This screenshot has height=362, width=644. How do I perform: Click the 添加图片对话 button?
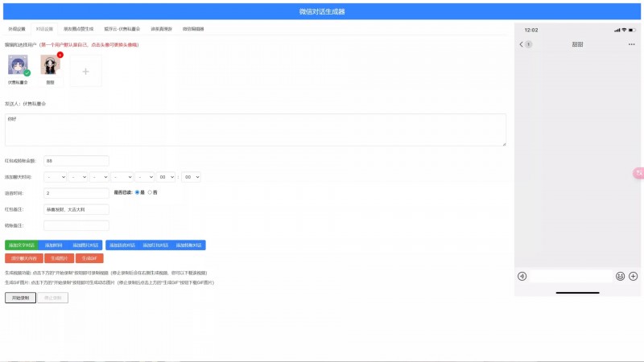85,245
